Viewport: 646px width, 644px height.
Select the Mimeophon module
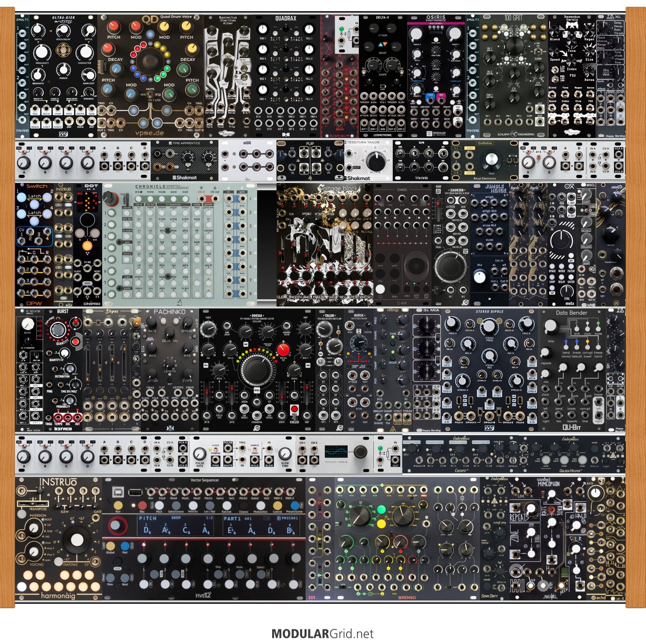click(x=548, y=539)
